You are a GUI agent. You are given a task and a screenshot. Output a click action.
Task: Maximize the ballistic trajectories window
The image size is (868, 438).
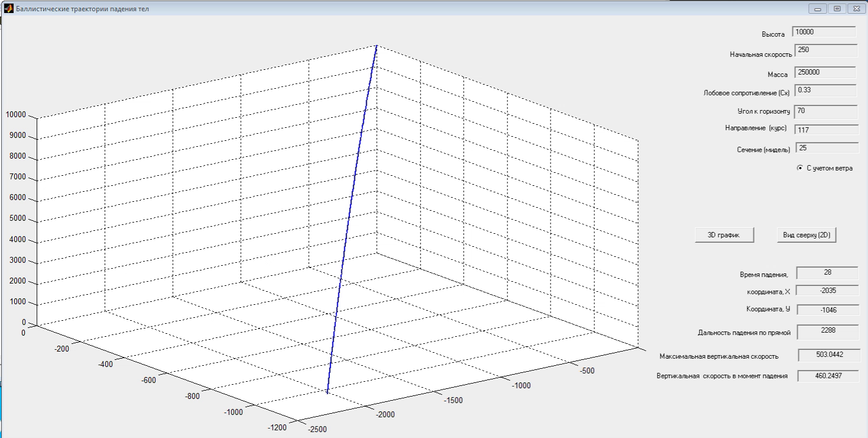[x=837, y=9]
